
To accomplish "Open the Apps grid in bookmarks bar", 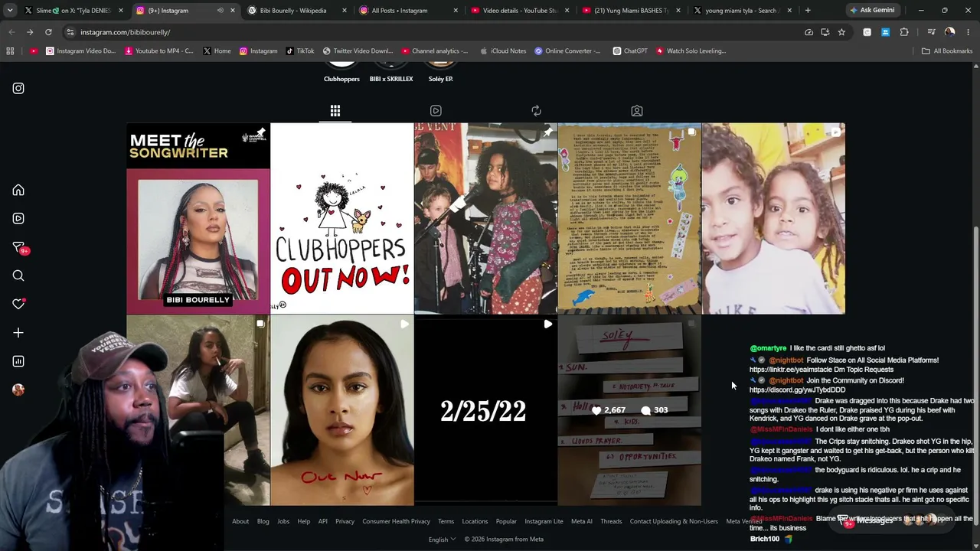I will tap(10, 51).
